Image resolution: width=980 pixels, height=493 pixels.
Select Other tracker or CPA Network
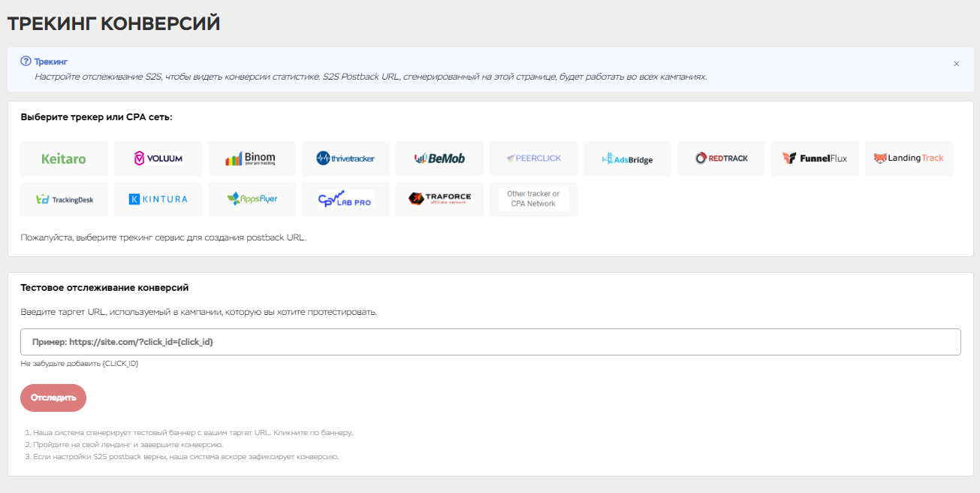click(x=533, y=199)
